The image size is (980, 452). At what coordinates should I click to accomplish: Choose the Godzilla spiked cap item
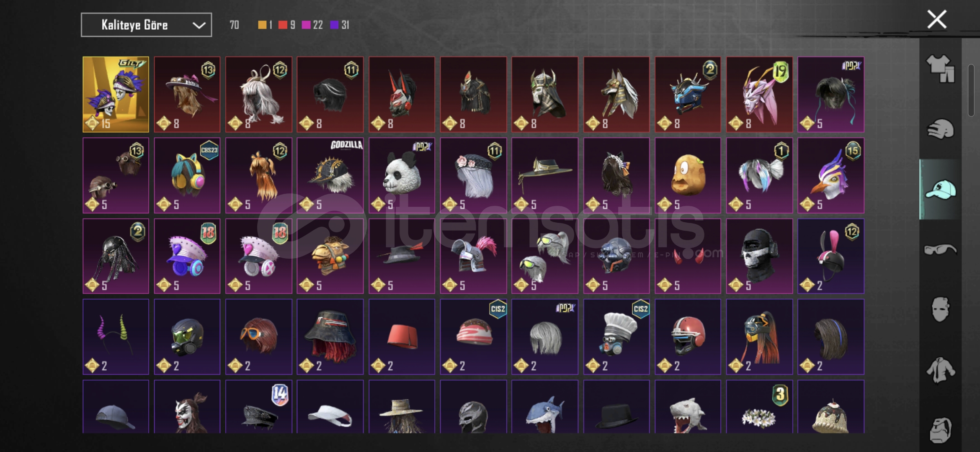click(x=330, y=175)
